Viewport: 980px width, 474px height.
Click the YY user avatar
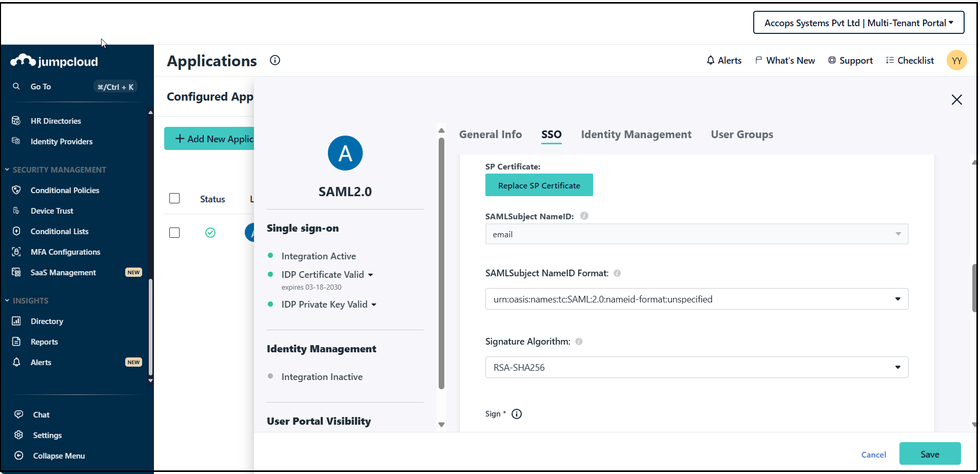[956, 61]
